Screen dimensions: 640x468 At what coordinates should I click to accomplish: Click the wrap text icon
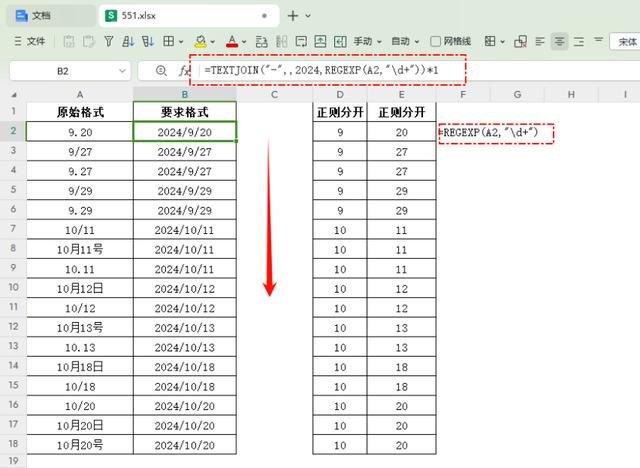tap(301, 41)
